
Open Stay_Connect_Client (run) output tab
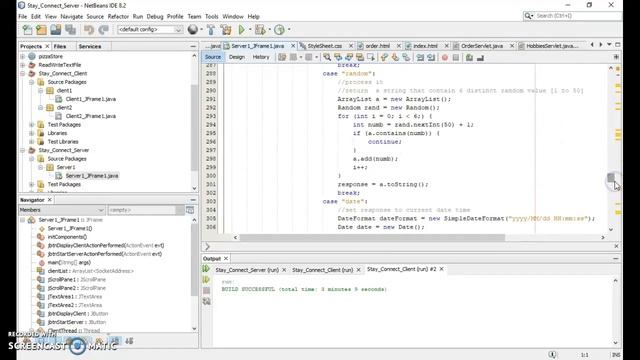click(x=322, y=270)
